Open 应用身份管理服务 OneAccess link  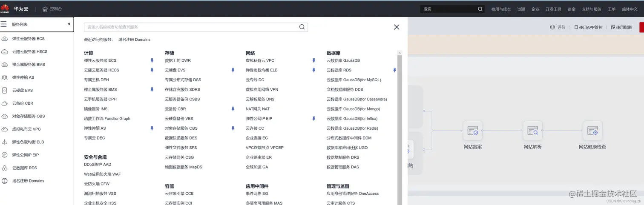pyautogui.click(x=353, y=194)
